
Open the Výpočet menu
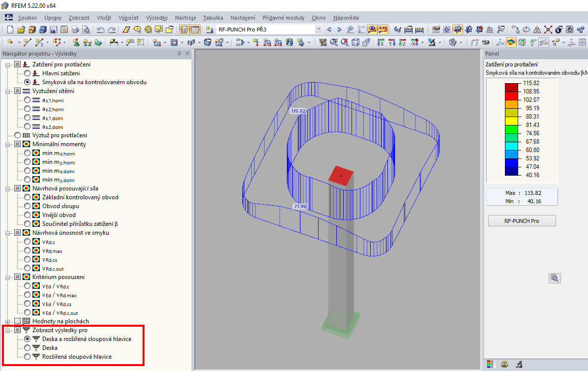tap(128, 18)
